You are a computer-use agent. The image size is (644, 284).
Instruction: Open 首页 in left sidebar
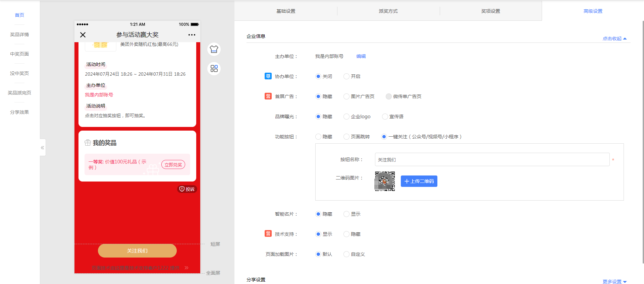coord(19,15)
